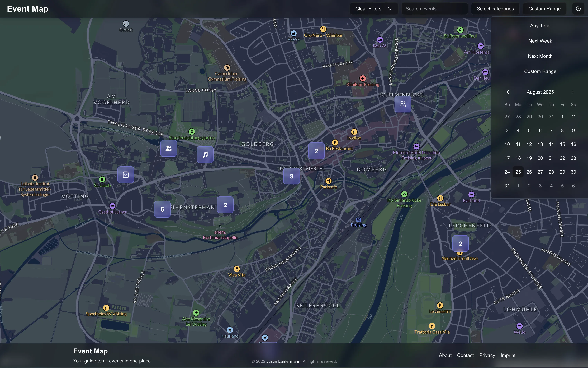Viewport: 588px width, 368px height.
Task: Clear filters using the X icon
Action: (390, 8)
